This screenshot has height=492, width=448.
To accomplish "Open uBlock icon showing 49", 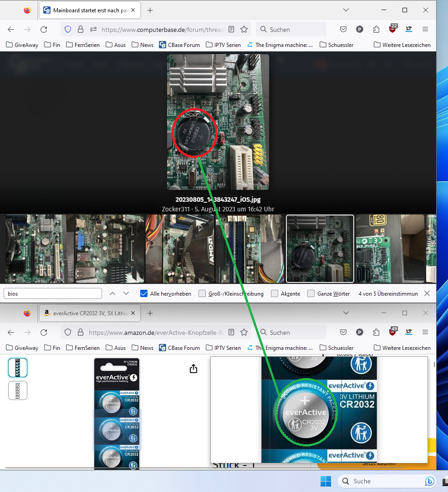I will pyautogui.click(x=392, y=331).
